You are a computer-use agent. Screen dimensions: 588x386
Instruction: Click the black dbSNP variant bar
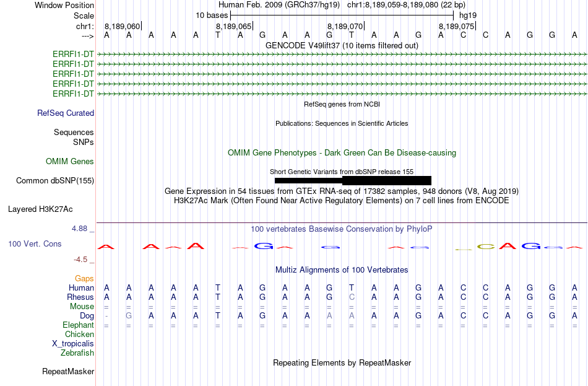click(x=353, y=181)
